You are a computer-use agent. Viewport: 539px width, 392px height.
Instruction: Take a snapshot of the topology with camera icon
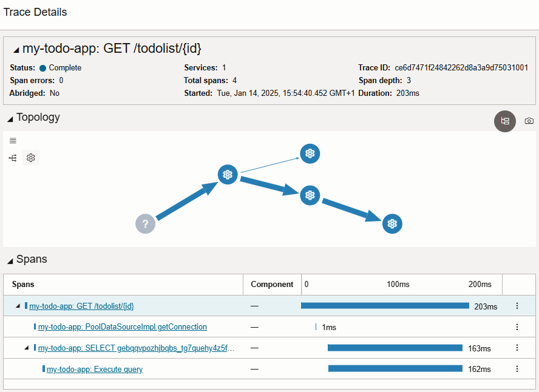point(529,121)
